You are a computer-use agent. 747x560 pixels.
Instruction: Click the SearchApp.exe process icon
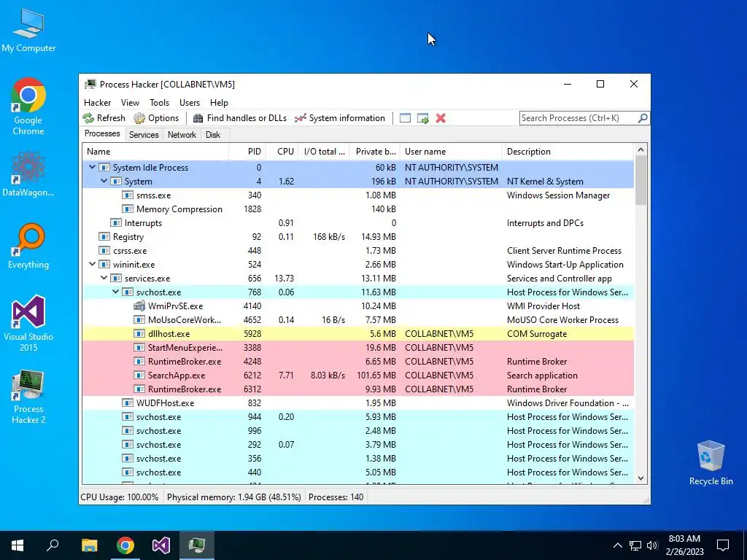pos(139,376)
